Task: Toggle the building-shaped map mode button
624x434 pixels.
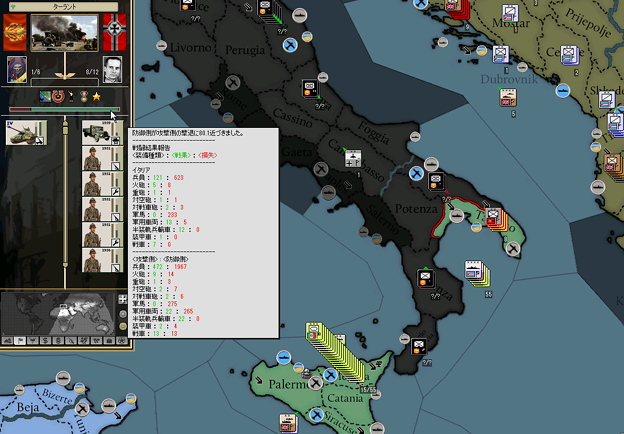Action: pos(109,341)
